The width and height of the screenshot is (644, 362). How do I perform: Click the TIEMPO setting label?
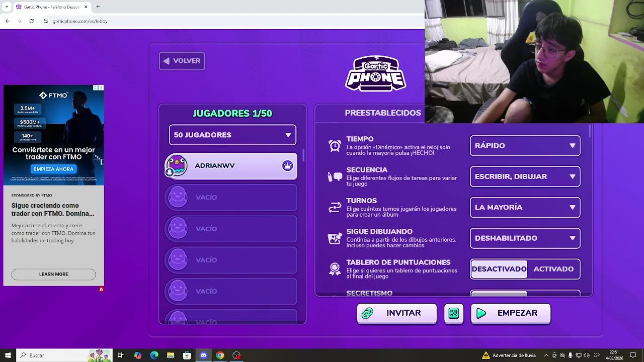coord(360,139)
